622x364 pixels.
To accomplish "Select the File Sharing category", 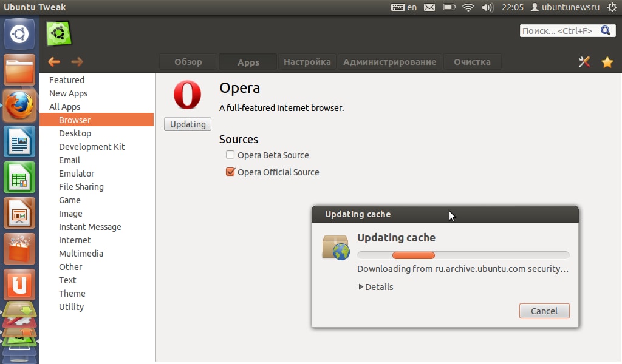I will pyautogui.click(x=97, y=187).
